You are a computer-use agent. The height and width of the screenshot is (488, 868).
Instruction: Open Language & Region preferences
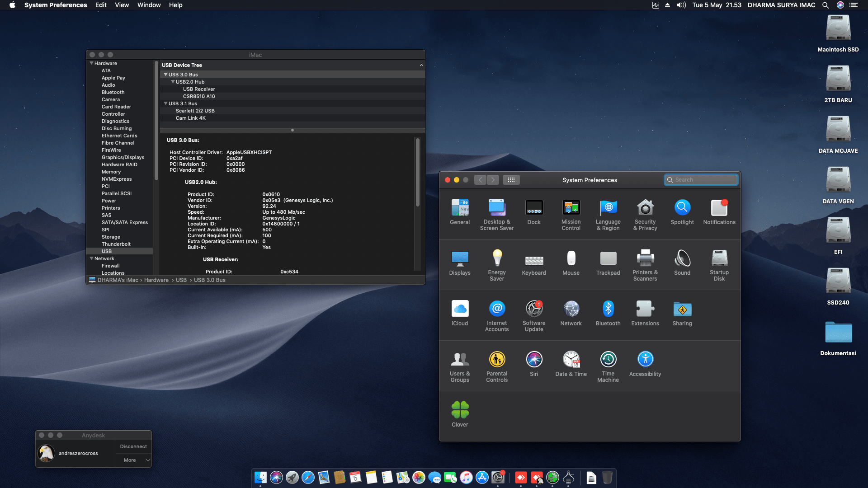[x=608, y=215]
